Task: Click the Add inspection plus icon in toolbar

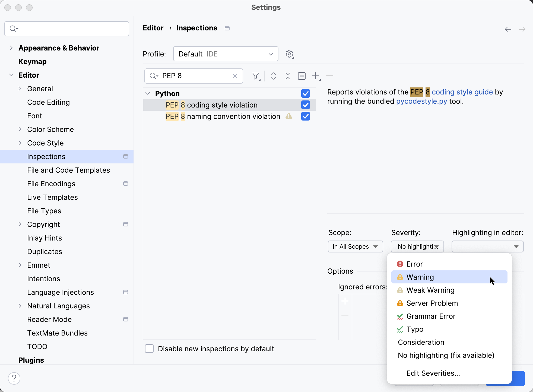Action: (316, 76)
